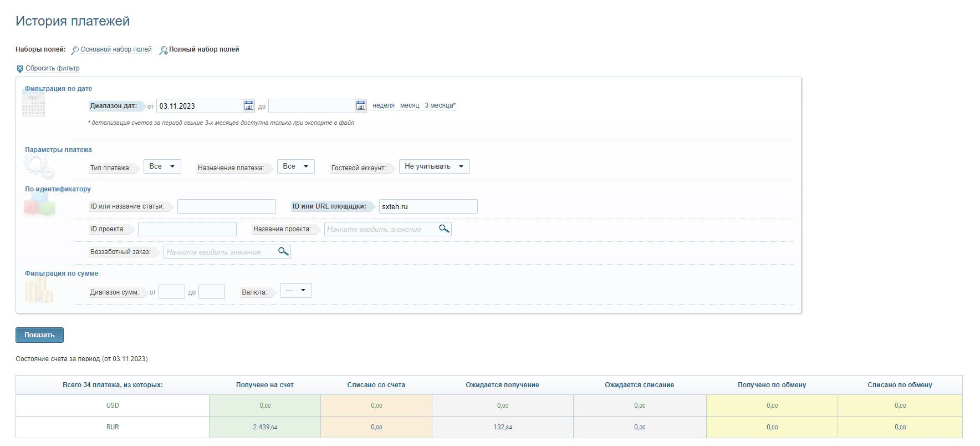
Task: Click the Сбросить фильтр shield icon
Action: [20, 69]
